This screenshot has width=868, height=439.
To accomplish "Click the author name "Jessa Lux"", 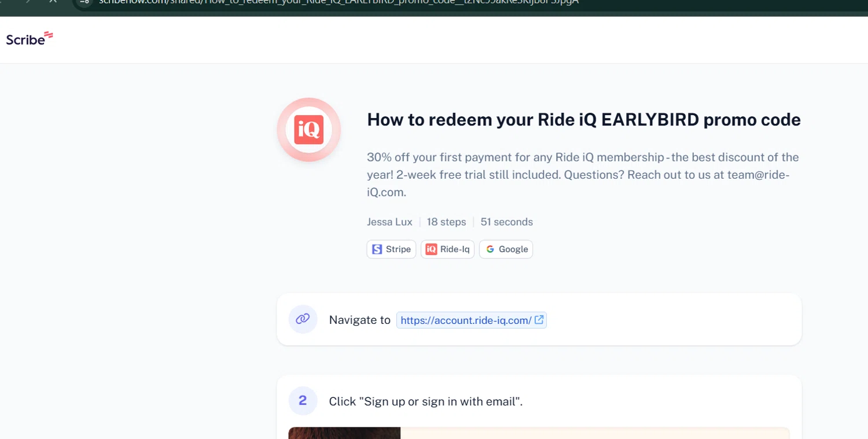I will 389,222.
